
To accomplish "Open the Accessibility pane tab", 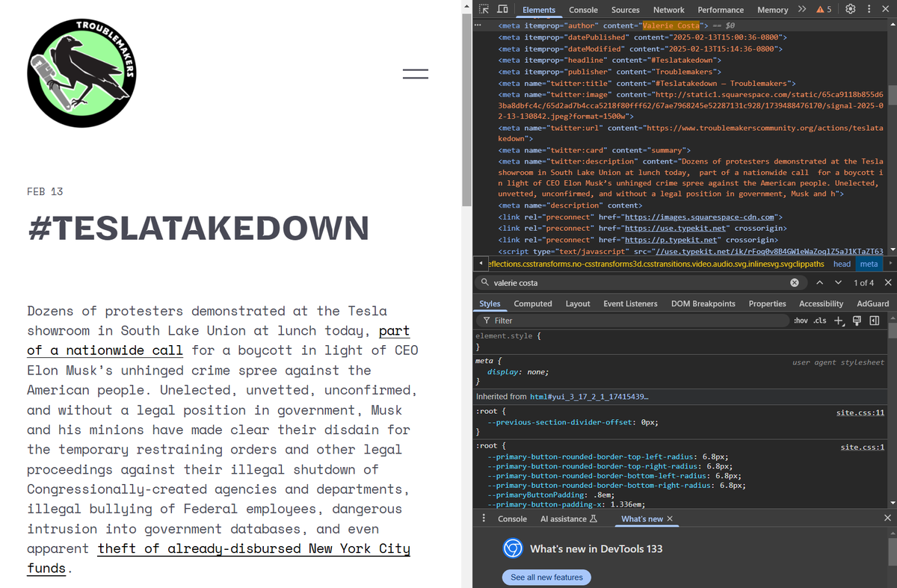I will (x=821, y=303).
